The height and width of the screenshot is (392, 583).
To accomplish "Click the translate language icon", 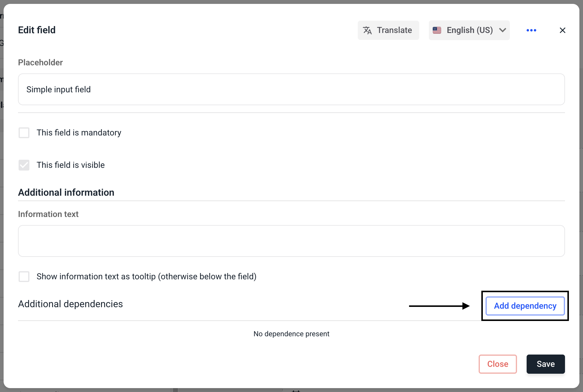I will (367, 30).
